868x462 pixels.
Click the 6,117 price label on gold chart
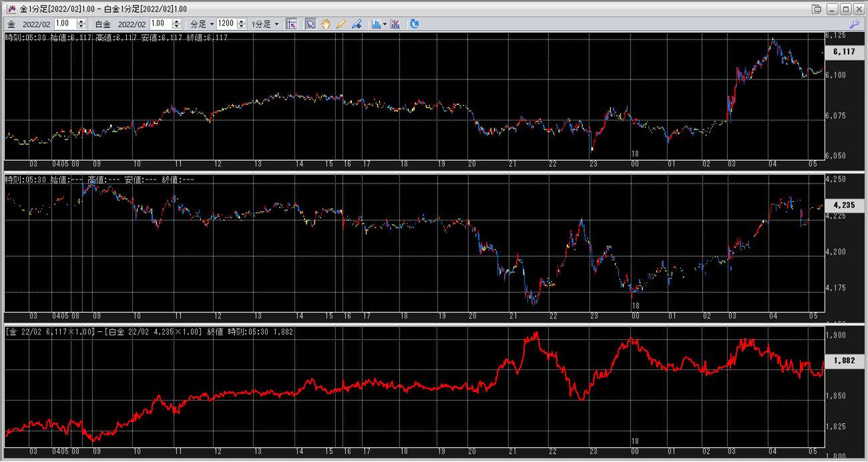click(x=844, y=52)
